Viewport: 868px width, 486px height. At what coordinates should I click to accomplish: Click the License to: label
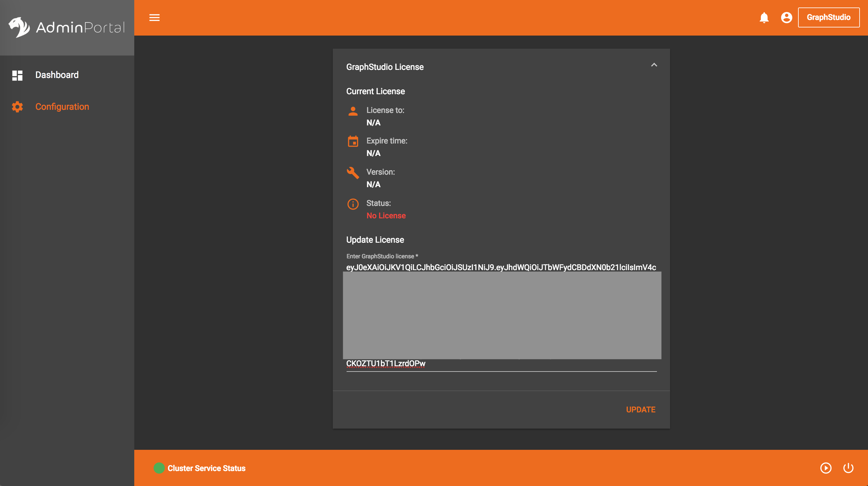(x=385, y=110)
